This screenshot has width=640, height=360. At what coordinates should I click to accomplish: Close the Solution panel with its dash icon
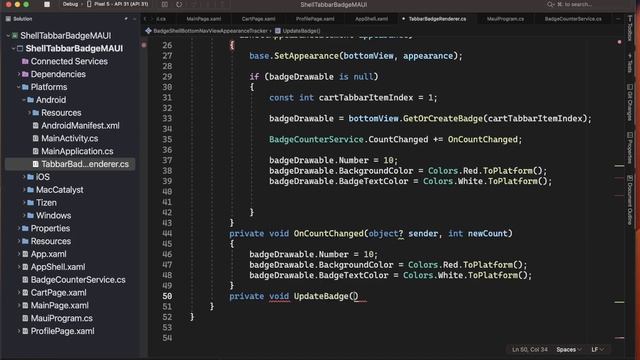(x=134, y=19)
